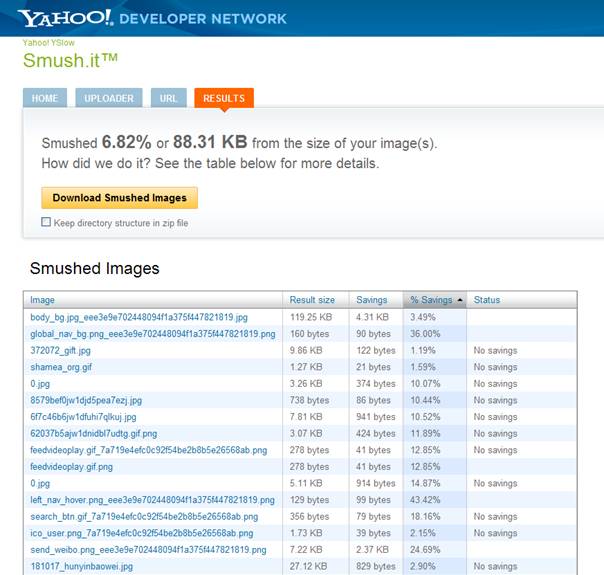Open ico_user.png image link
The height and width of the screenshot is (575, 604).
(x=141, y=533)
